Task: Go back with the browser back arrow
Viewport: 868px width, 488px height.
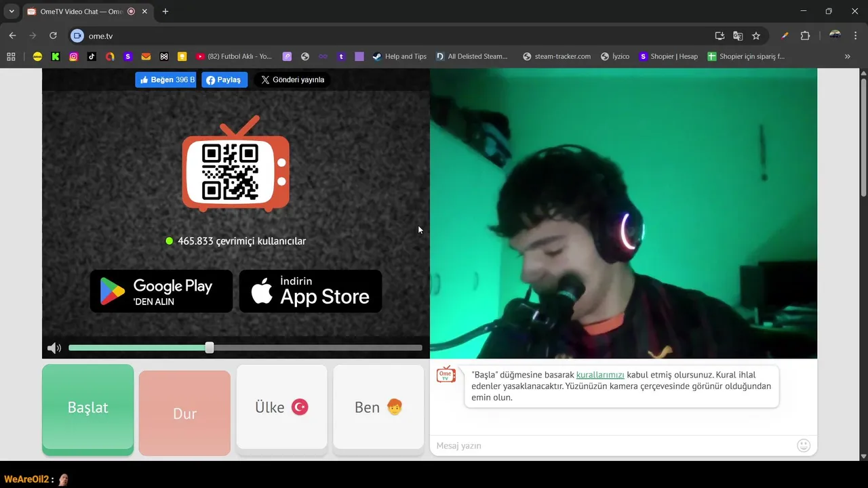Action: pos(12,36)
